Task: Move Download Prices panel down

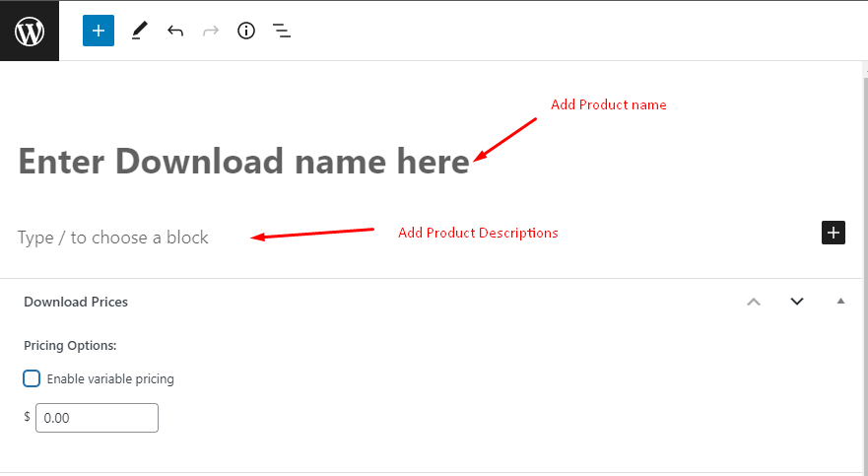Action: (797, 302)
